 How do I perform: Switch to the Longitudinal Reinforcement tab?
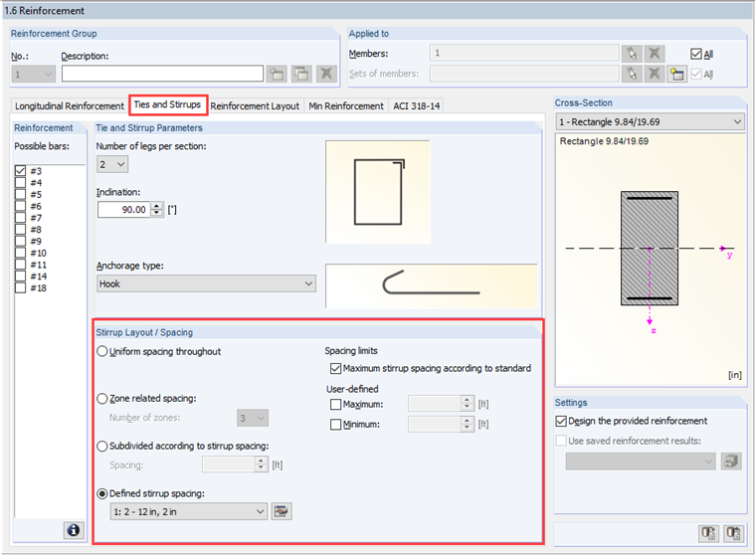tap(70, 106)
